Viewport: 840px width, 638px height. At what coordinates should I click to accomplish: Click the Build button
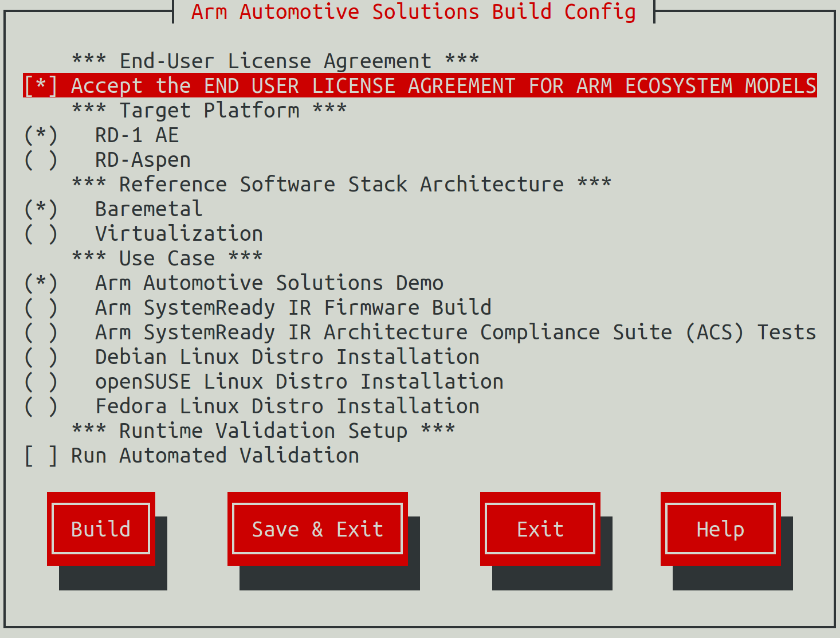(101, 529)
